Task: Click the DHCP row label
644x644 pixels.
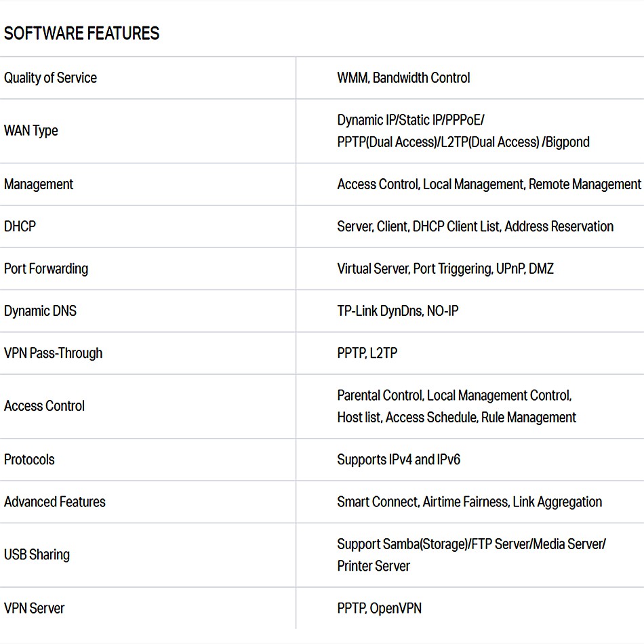Action: (20, 226)
